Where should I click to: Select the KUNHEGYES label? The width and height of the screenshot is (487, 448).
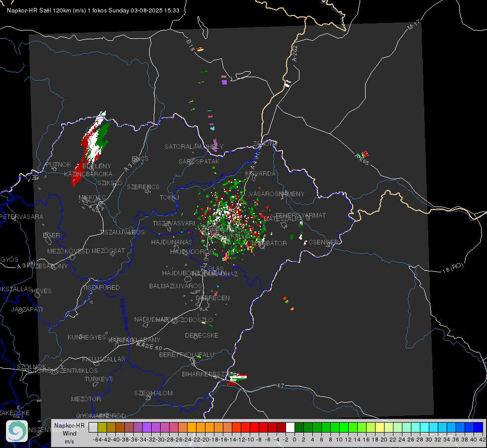click(87, 337)
